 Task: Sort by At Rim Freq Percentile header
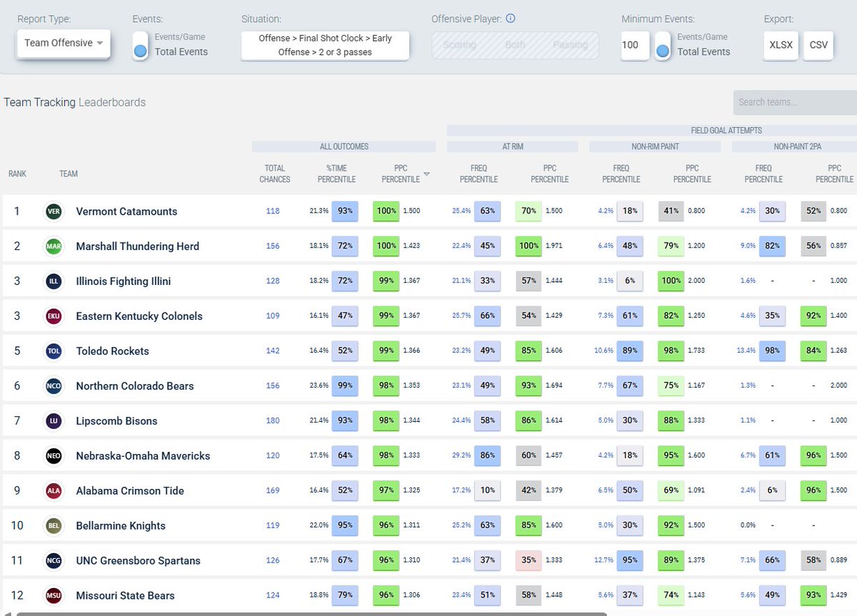coord(478,174)
